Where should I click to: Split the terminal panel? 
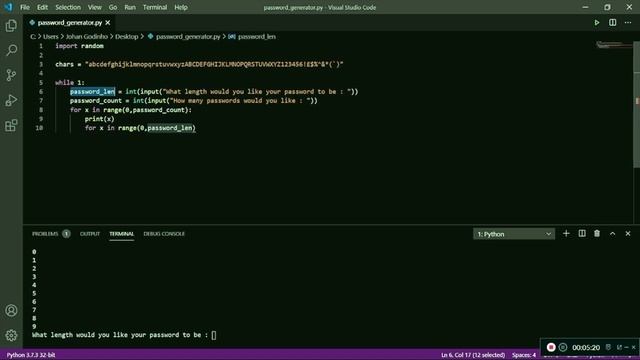tap(582, 233)
